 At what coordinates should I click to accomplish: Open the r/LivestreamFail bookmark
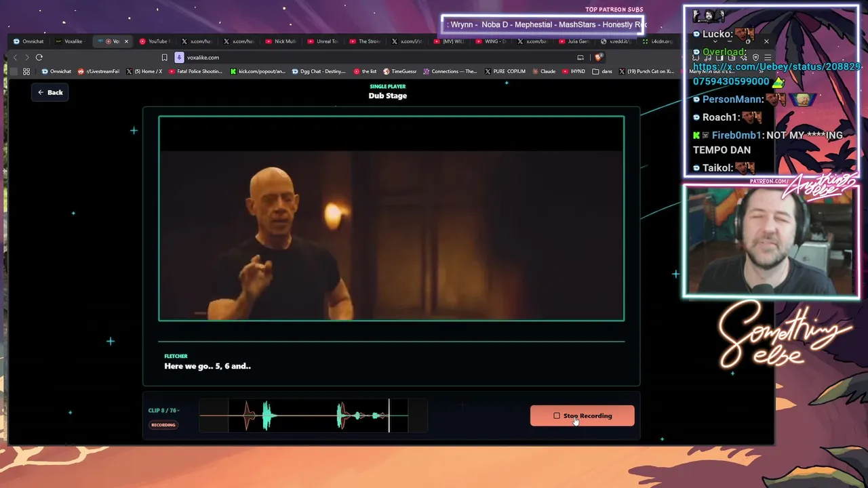tap(99, 71)
